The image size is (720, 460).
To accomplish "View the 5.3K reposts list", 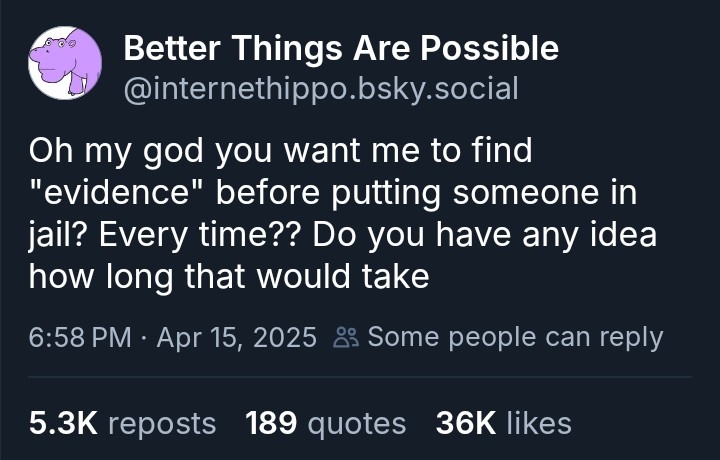I will tap(122, 423).
